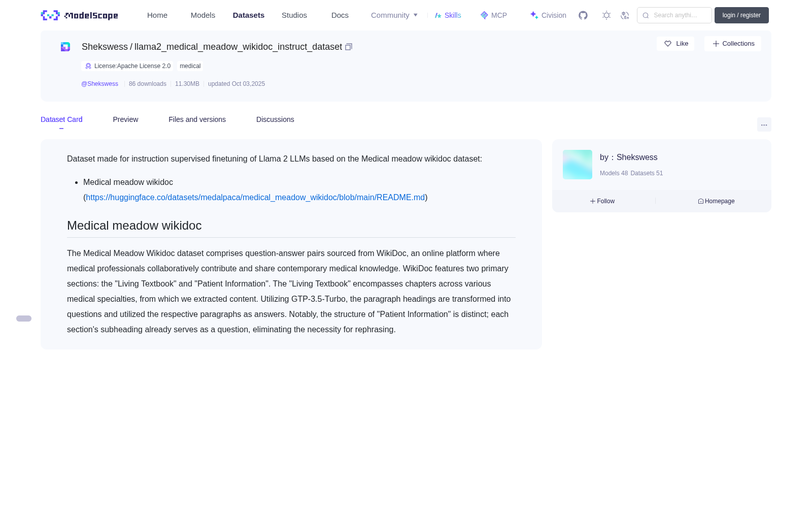This screenshot has height=508, width=812.
Task: Click the Collections button label
Action: (x=738, y=44)
